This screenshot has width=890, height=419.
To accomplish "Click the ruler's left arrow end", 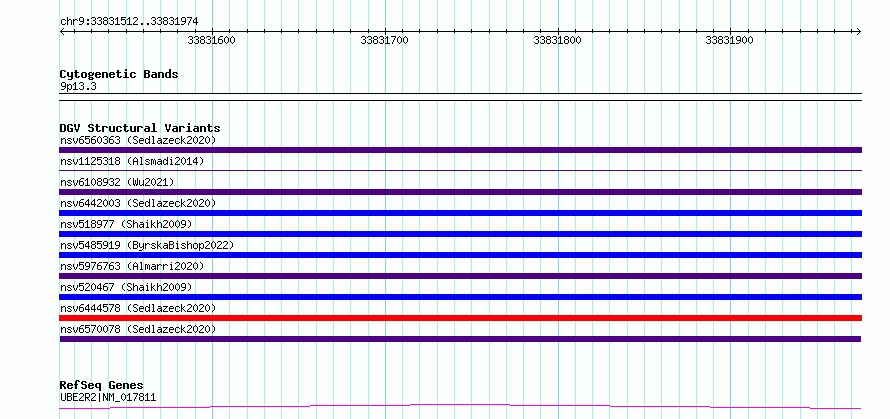I will (62, 32).
